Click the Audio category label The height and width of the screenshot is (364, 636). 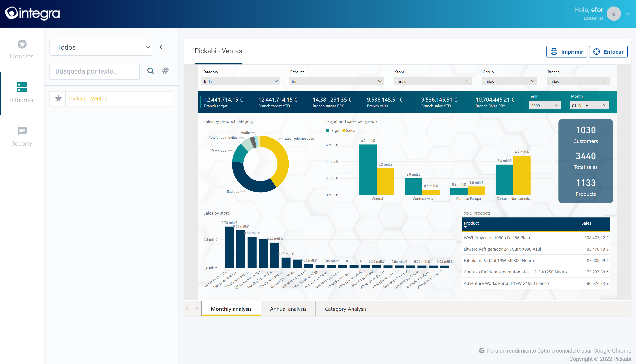245,132
